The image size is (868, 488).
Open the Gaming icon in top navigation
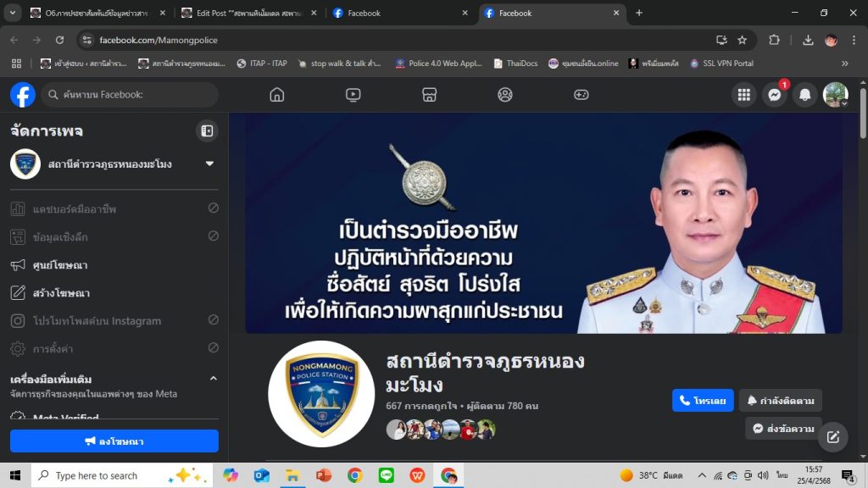[581, 95]
